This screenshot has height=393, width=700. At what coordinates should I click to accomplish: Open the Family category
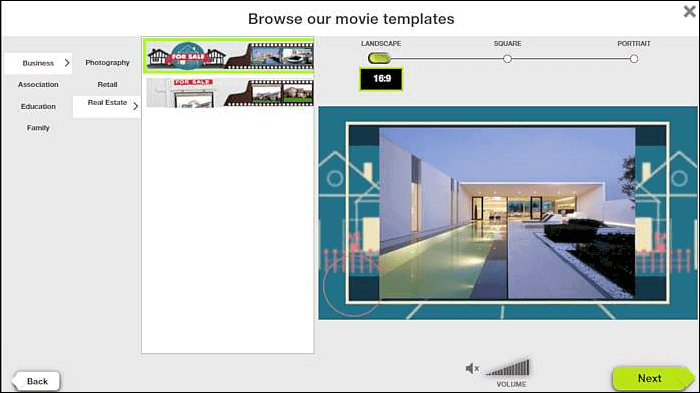pos(38,128)
